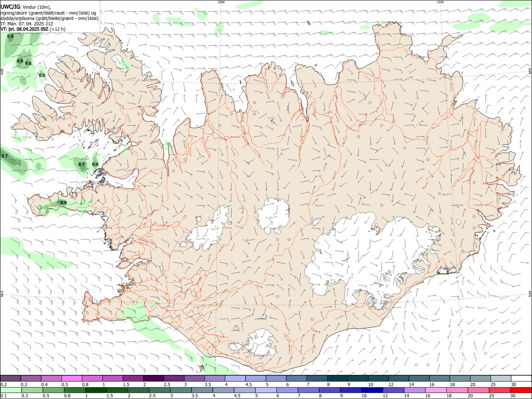Click the 0.1 label on the legend
532x399 pixels.
pos(4,396)
